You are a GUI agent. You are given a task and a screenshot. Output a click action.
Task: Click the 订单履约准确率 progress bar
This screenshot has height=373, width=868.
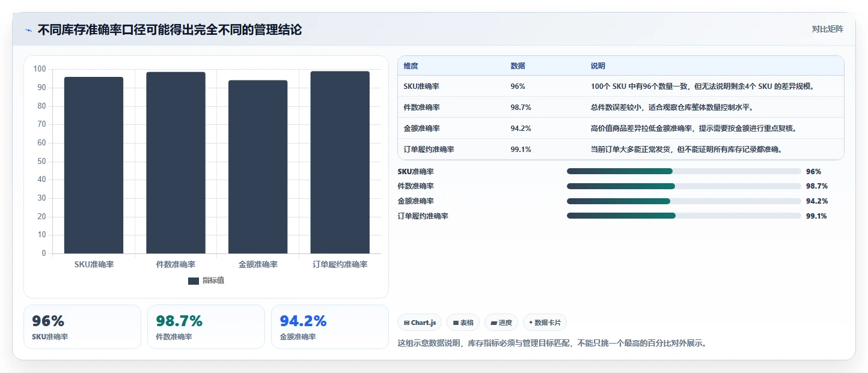[x=683, y=216]
